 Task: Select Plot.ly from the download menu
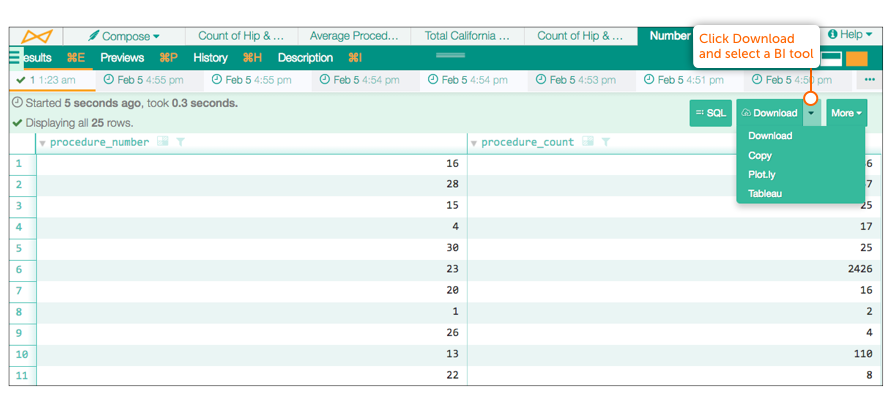(761, 175)
